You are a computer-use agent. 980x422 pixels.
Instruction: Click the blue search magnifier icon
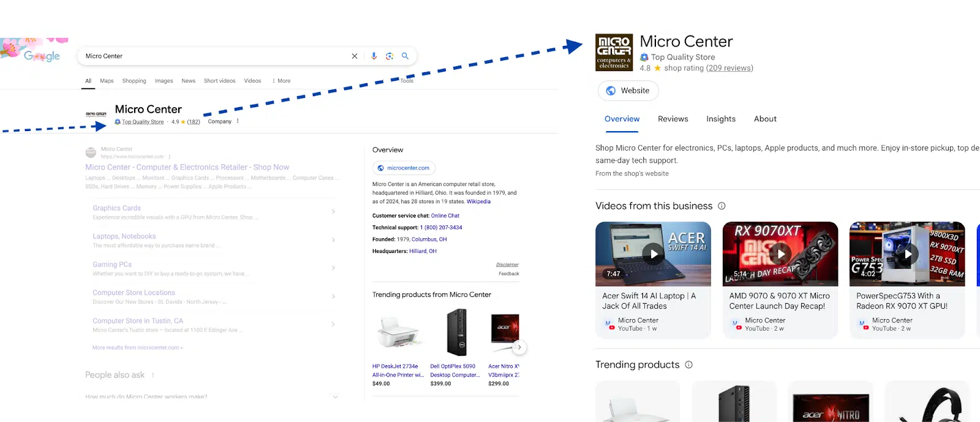coord(405,56)
